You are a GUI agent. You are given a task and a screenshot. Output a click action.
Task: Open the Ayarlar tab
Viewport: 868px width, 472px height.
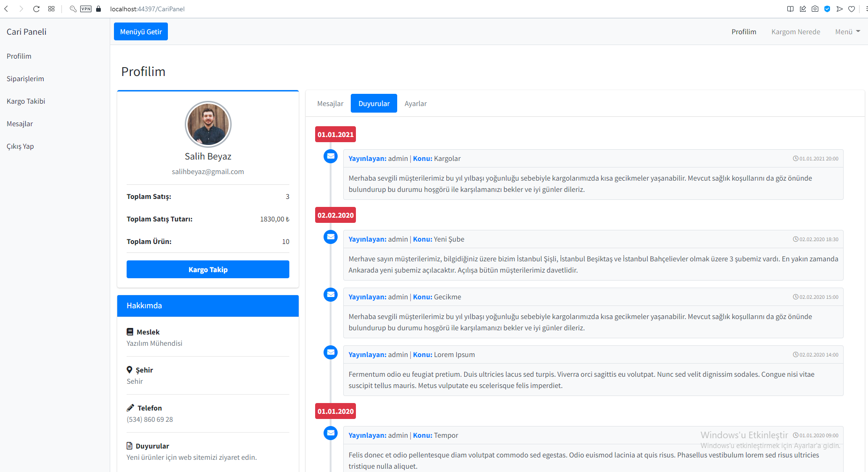415,104
